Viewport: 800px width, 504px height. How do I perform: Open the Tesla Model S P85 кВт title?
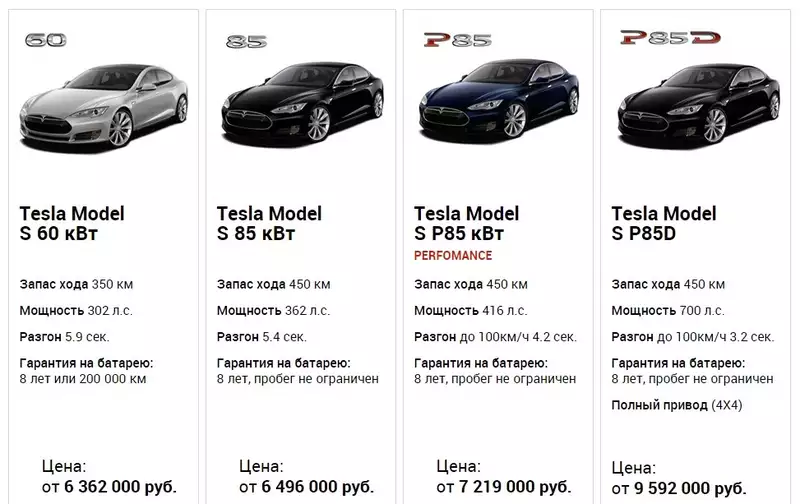466,223
